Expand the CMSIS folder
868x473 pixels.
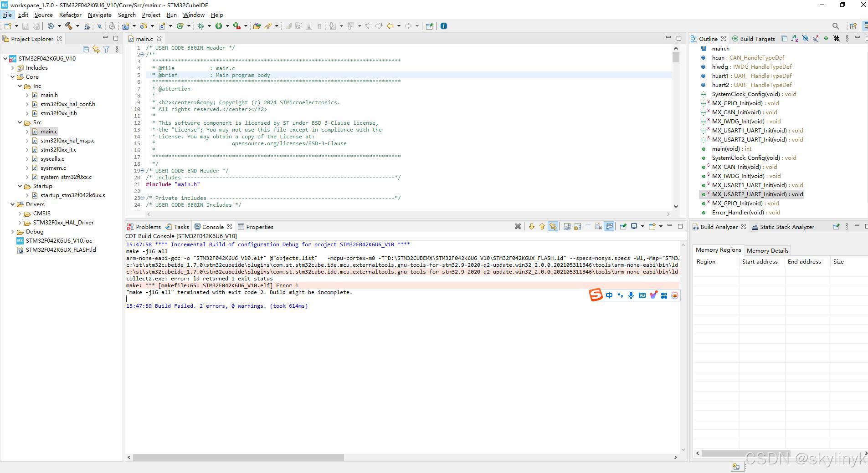coord(20,213)
